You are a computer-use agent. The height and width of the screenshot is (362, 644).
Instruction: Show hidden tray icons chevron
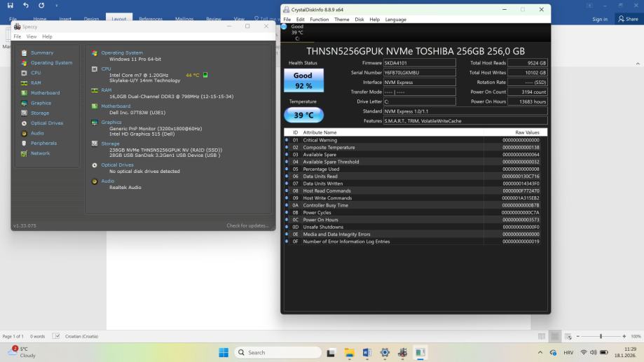pyautogui.click(x=540, y=353)
